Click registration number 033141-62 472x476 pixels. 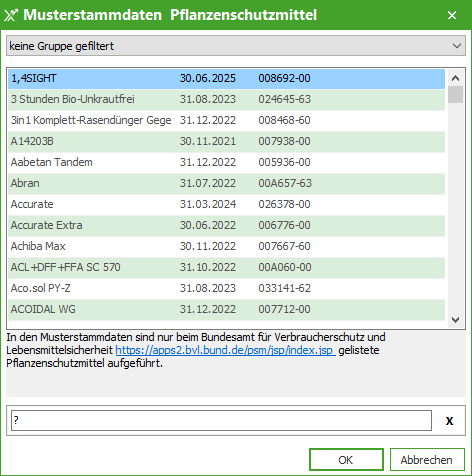284,288
